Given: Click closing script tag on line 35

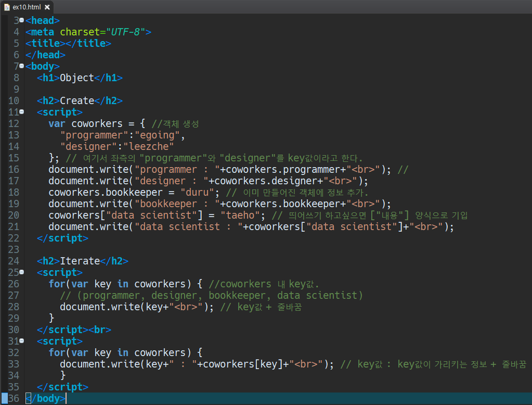Looking at the screenshot, I should coord(62,387).
